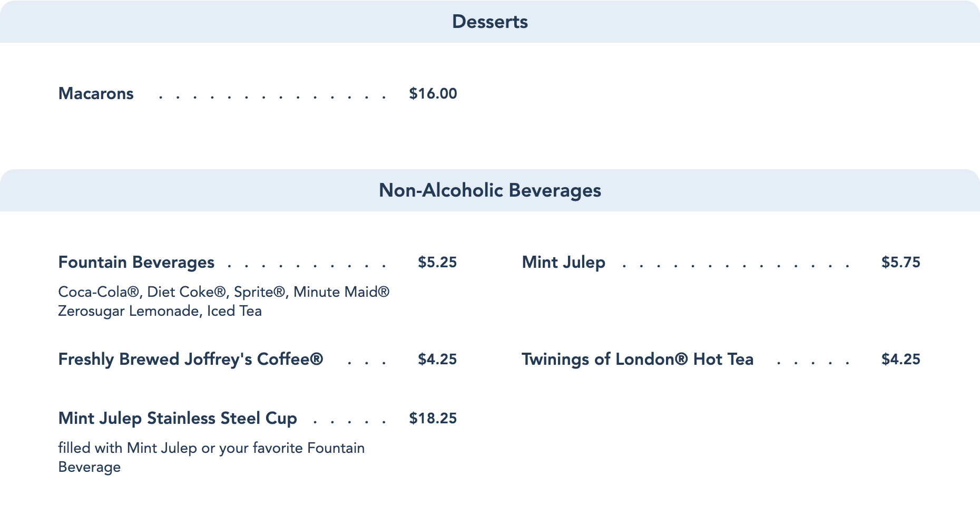This screenshot has width=980, height=524.
Task: Choose Freshly Brewed Joffrey's Coffee®
Action: coord(190,359)
